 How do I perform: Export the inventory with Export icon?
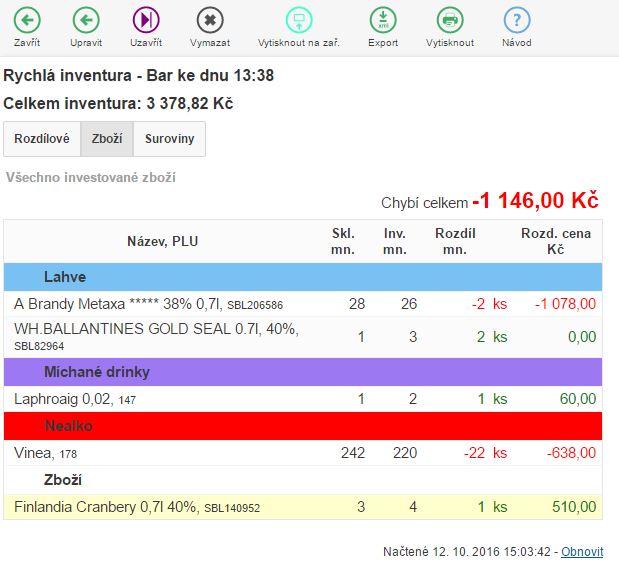(382, 20)
